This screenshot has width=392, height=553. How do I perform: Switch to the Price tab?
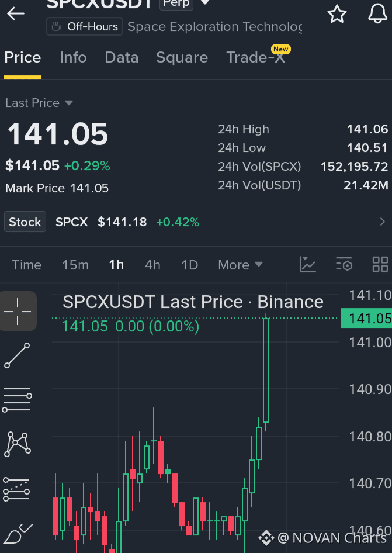pos(23,57)
